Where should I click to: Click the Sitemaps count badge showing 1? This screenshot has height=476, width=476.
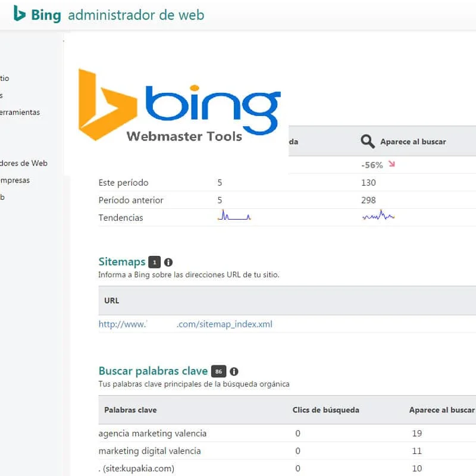tap(154, 262)
